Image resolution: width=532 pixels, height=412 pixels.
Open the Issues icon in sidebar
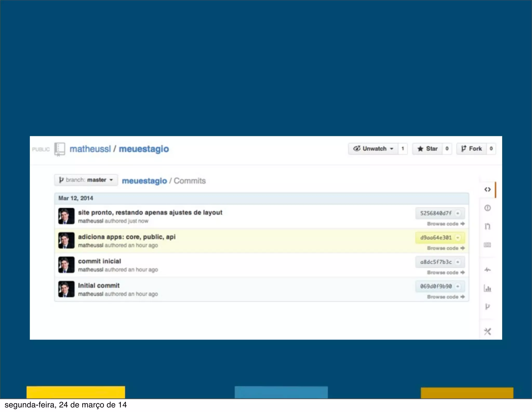(488, 208)
